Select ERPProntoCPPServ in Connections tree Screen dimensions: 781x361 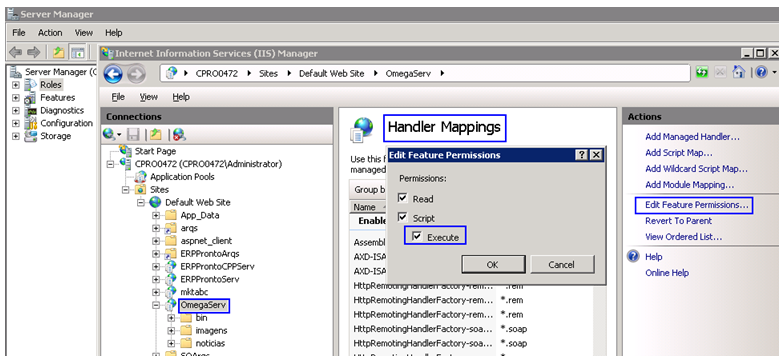(x=218, y=266)
